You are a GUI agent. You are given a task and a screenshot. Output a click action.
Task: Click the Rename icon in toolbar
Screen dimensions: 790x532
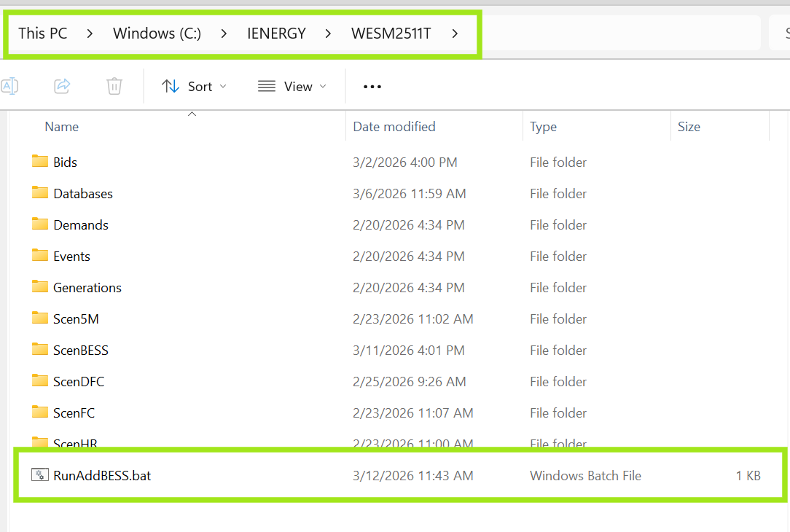(x=9, y=86)
